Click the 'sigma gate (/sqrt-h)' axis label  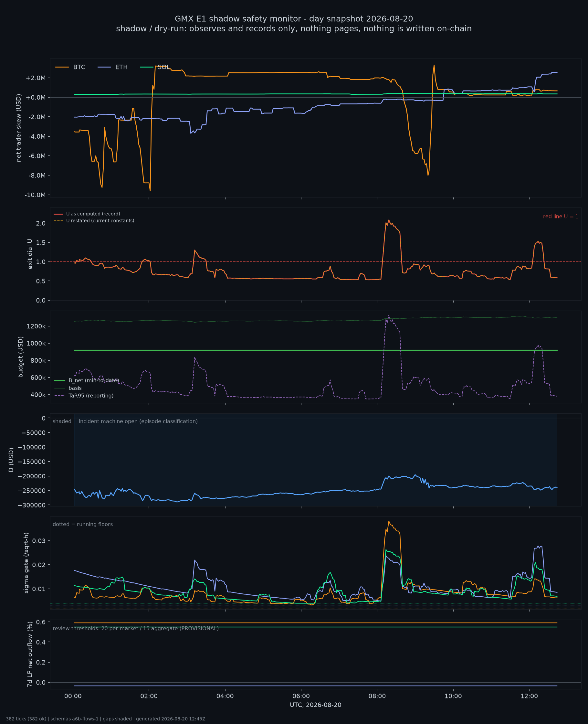[x=26, y=563]
